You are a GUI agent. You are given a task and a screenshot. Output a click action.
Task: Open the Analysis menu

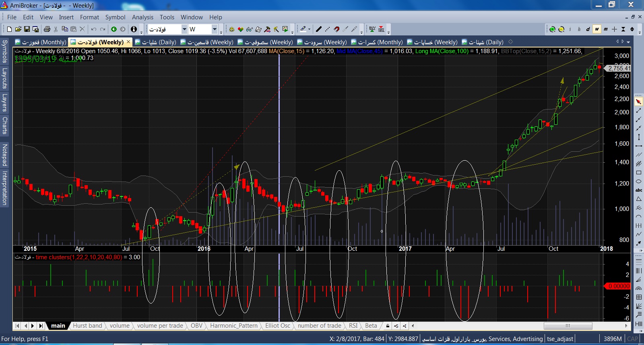[142, 17]
